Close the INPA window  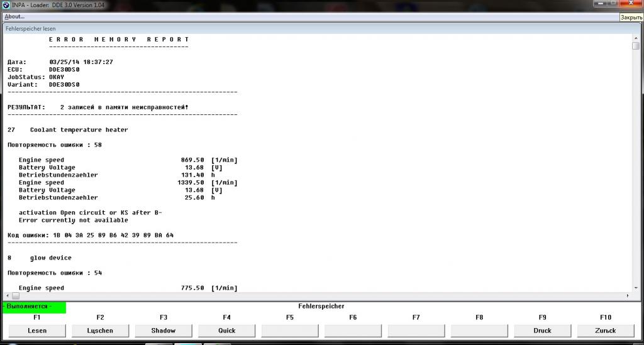631,3
